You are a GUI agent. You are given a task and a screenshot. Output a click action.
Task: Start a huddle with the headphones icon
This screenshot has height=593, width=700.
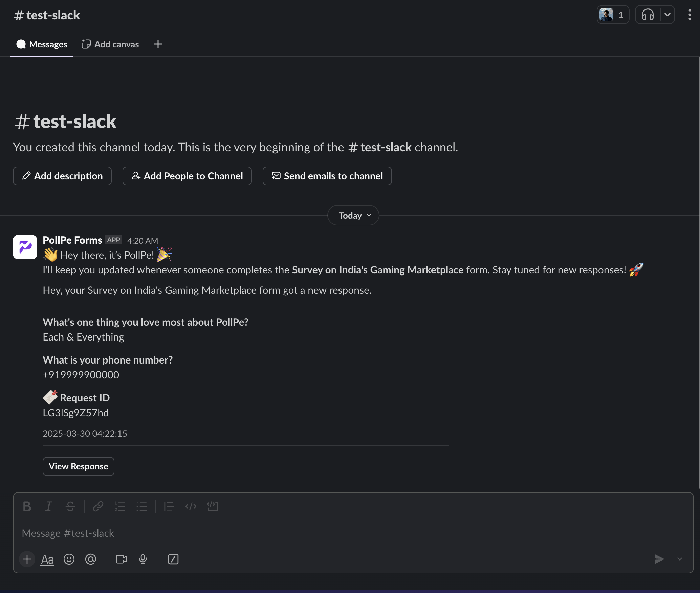[648, 15]
